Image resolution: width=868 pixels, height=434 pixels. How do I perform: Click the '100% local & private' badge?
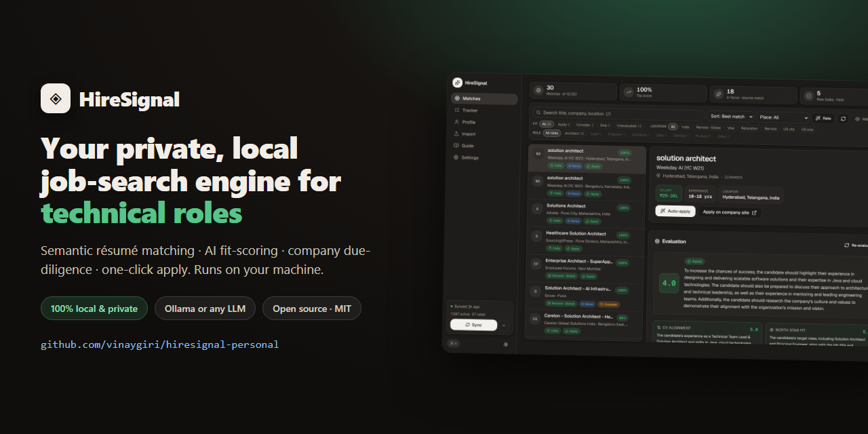(94, 309)
